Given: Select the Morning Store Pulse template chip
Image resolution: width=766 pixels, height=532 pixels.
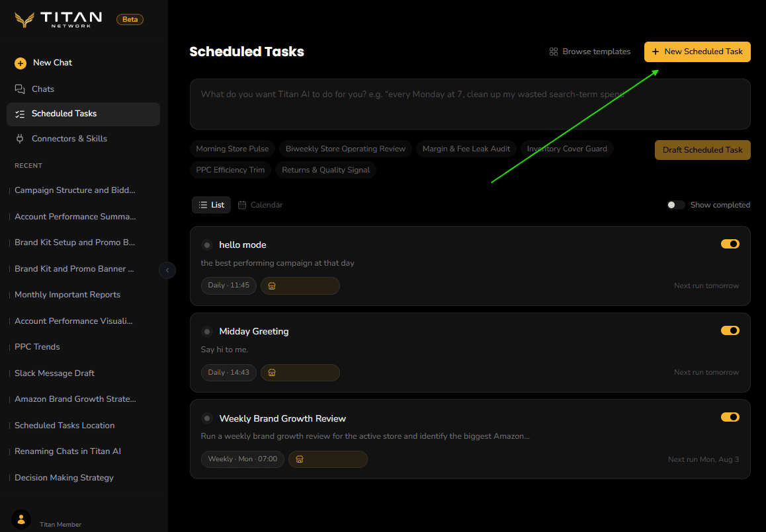Looking at the screenshot, I should tap(232, 149).
